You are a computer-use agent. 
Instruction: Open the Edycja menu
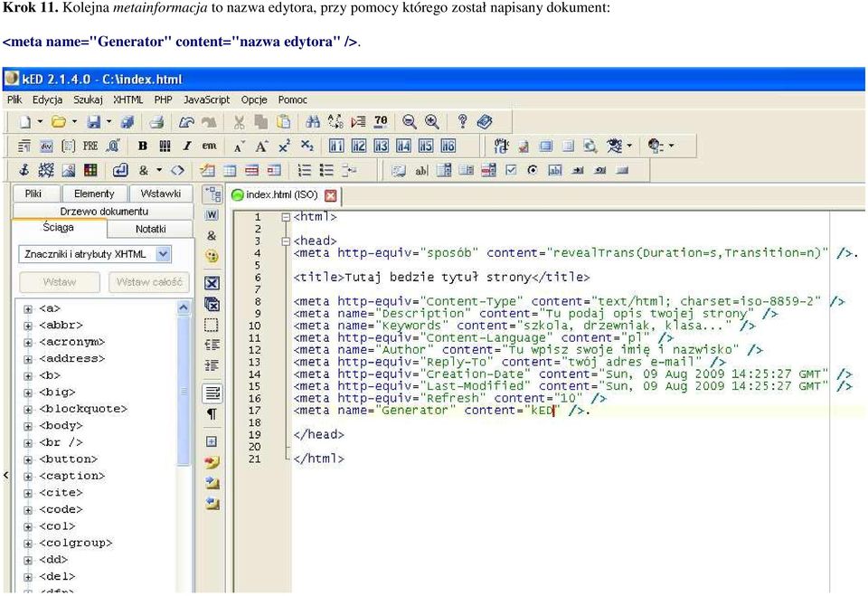47,99
